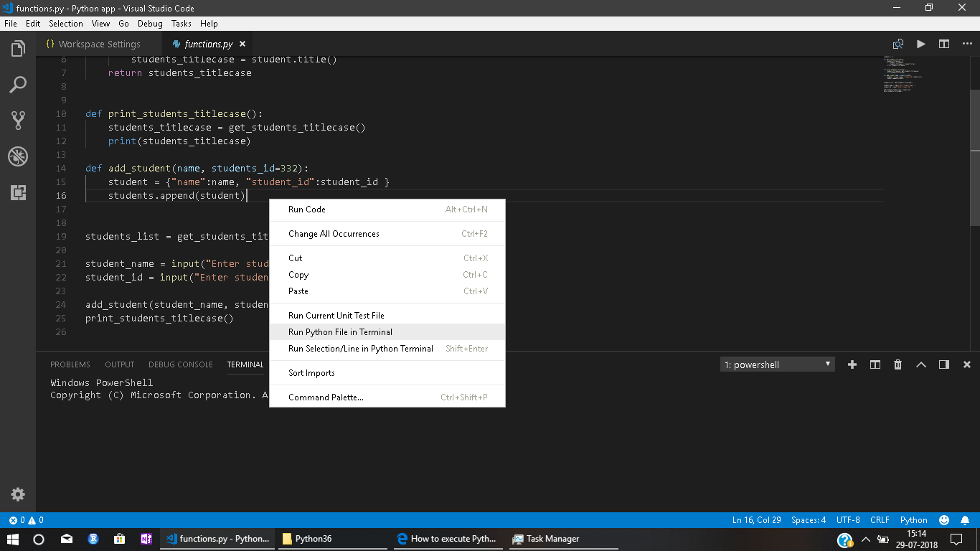Viewport: 980px width, 551px height.
Task: Switch to the PROBLEMS panel tab
Action: click(70, 364)
